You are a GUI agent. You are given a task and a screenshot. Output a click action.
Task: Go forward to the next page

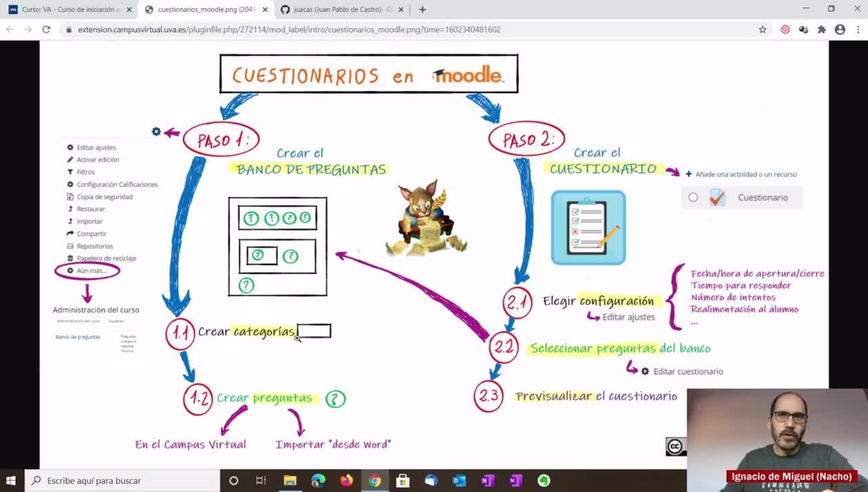tap(28, 29)
